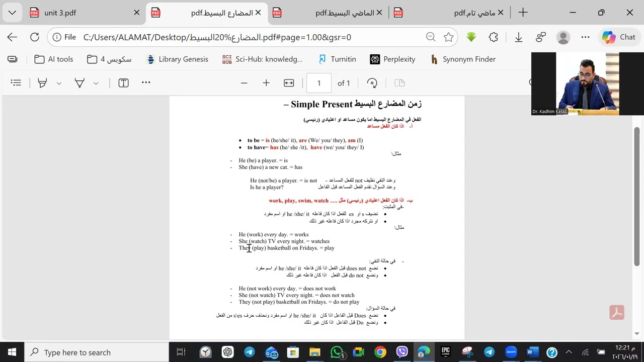Show hidden system tray icons
The height and width of the screenshot is (362, 644).
[569, 352]
